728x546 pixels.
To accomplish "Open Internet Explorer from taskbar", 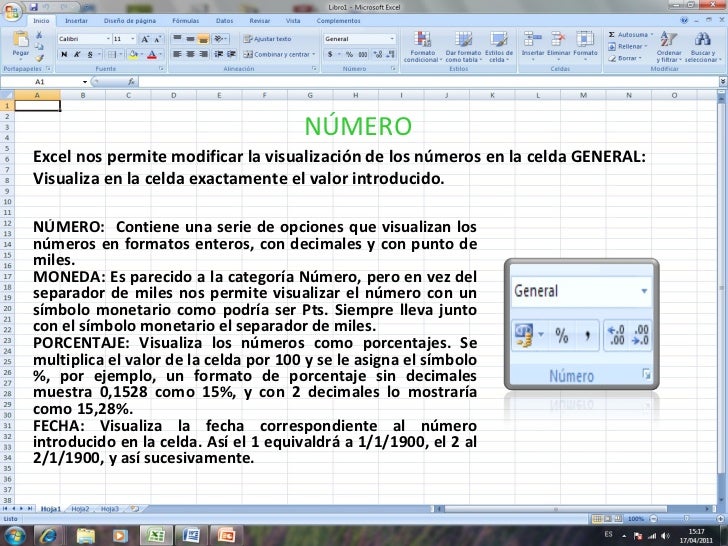I will click(x=48, y=535).
